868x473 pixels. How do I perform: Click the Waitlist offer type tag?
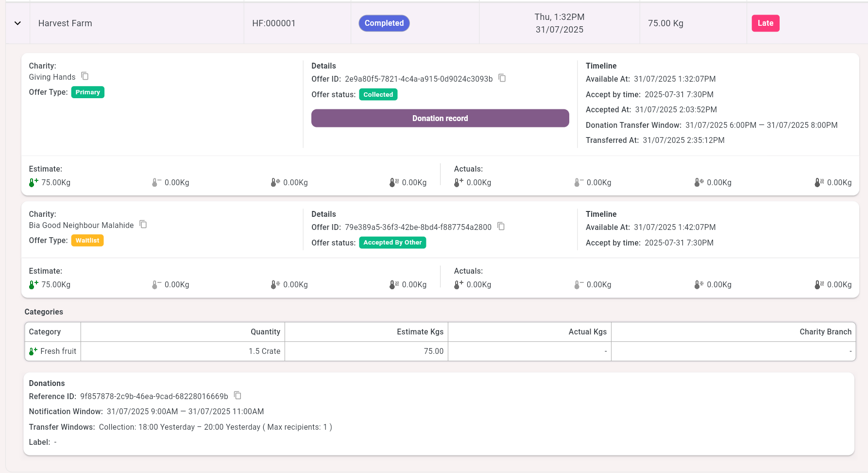87,241
